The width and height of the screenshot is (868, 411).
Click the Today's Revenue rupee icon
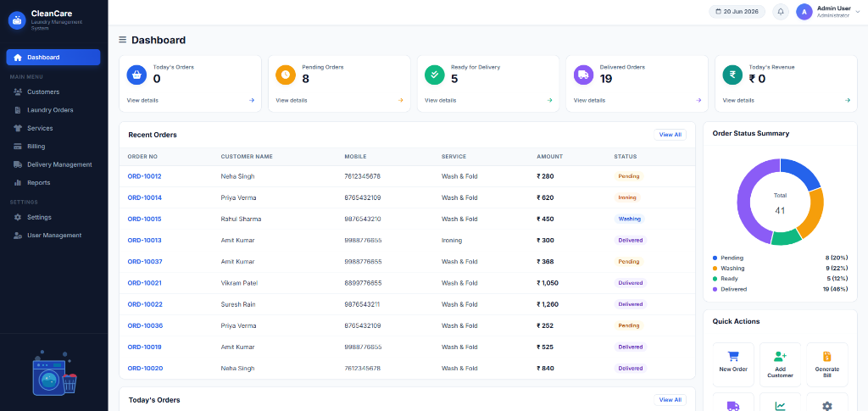[732, 75]
